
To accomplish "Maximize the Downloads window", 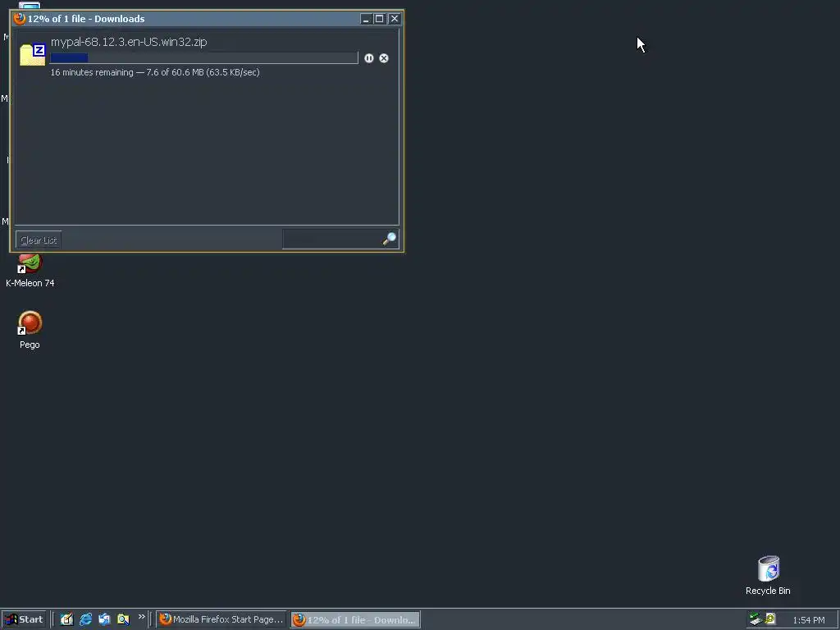I will click(x=379, y=19).
